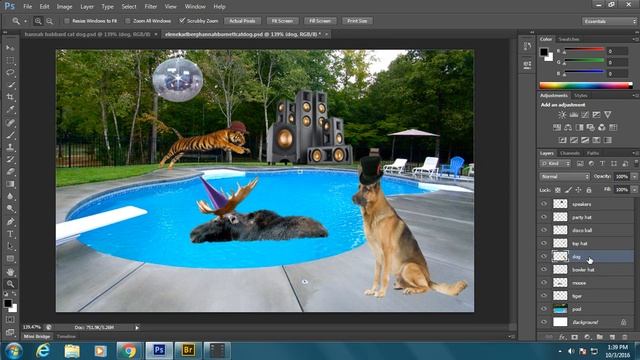Hide the speakers layer

click(544, 204)
